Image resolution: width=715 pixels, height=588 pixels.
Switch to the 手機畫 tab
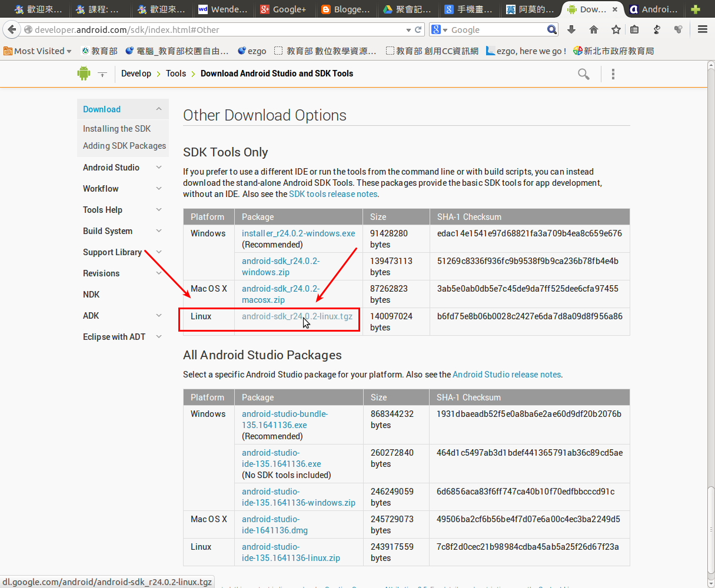468,9
